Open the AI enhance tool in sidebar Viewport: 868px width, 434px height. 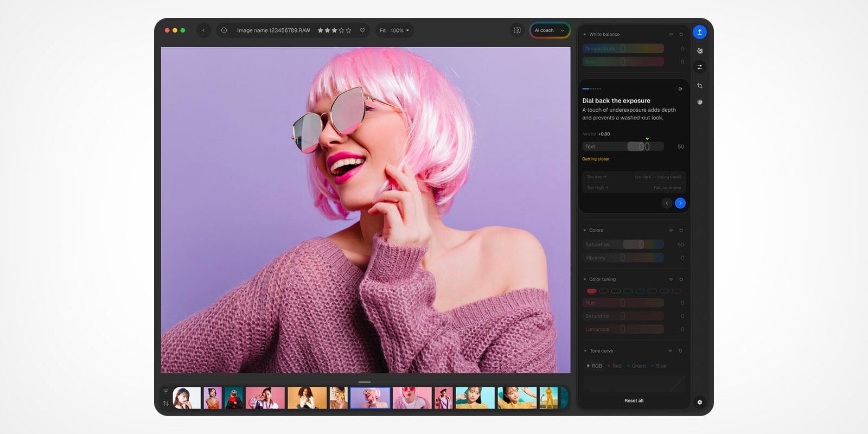point(700,51)
